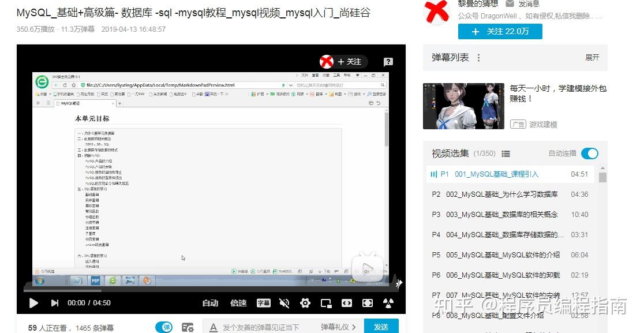Select episode P2 MySQL基础_为什么学习数据库

pos(508,194)
